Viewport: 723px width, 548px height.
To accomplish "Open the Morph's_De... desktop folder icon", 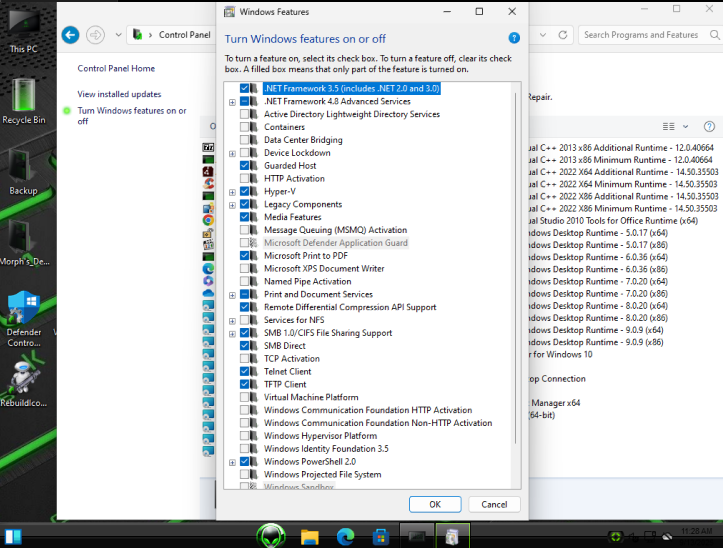I will (24, 243).
